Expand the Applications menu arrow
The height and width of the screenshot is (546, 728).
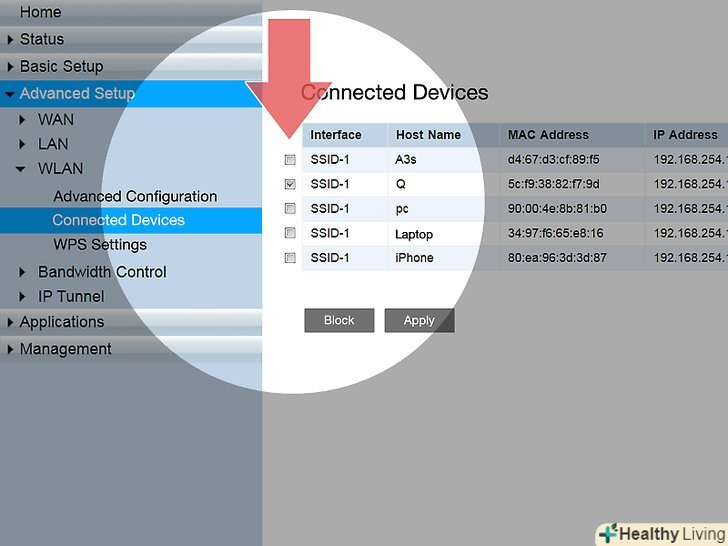point(10,322)
